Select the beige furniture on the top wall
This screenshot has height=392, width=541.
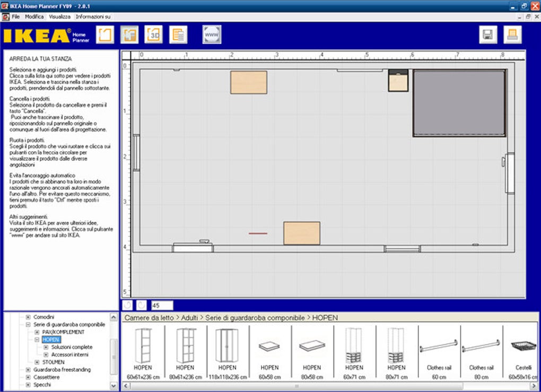[249, 82]
